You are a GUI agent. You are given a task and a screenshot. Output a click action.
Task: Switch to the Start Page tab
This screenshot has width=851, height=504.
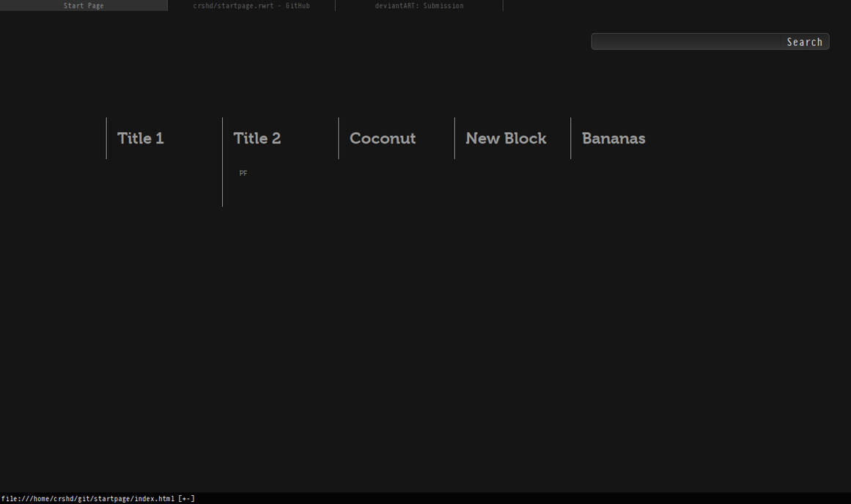point(84,5)
